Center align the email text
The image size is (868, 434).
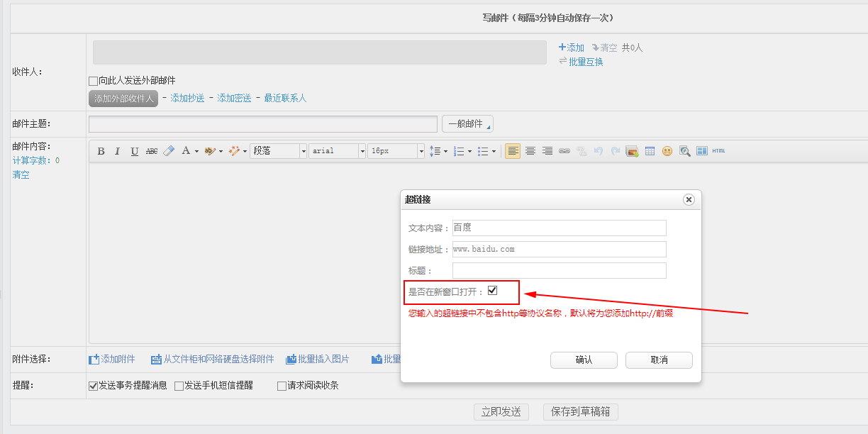(x=530, y=151)
